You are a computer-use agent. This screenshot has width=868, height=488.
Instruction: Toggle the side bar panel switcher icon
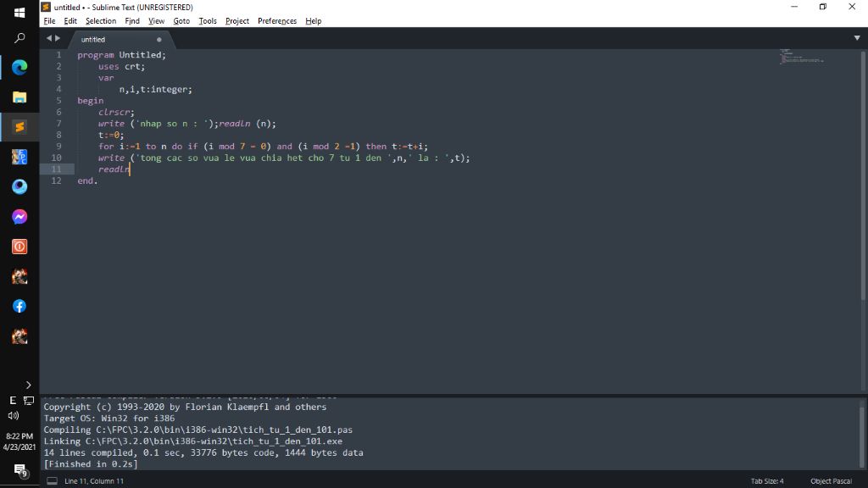pyautogui.click(x=52, y=481)
